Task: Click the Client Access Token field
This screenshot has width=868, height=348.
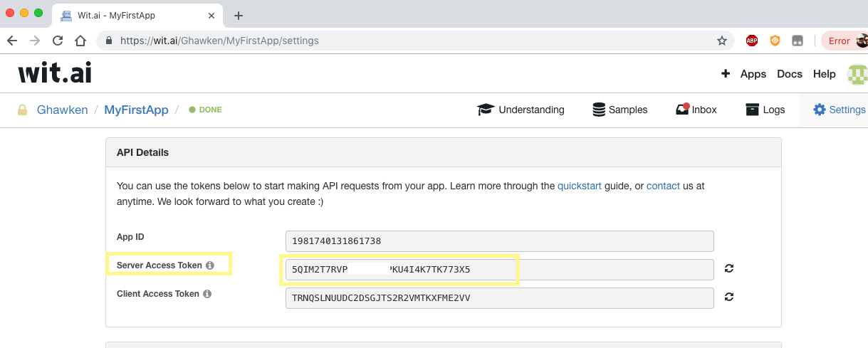Action: pyautogui.click(x=499, y=298)
